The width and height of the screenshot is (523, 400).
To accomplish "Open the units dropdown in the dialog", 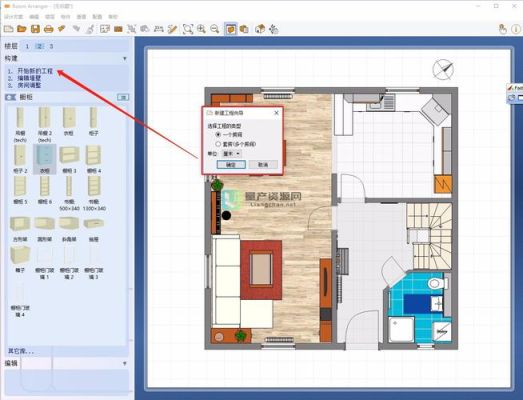I will 232,154.
